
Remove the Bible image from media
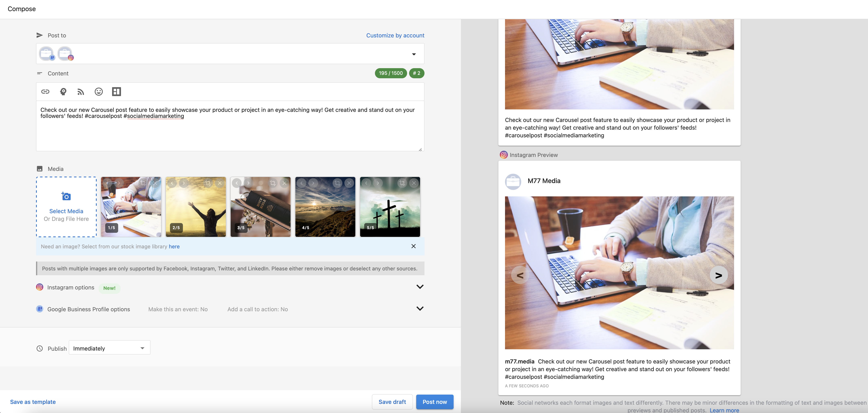pos(284,183)
